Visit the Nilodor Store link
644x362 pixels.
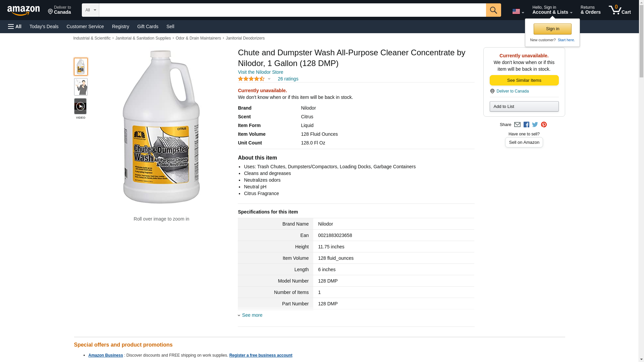[260, 72]
